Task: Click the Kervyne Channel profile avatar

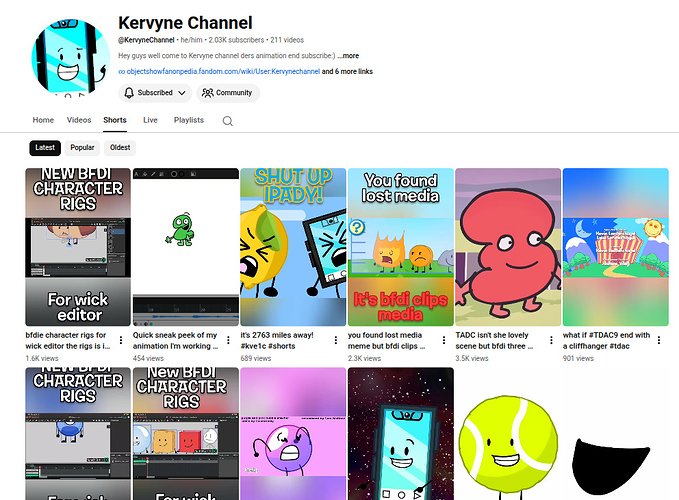Action: (x=71, y=57)
